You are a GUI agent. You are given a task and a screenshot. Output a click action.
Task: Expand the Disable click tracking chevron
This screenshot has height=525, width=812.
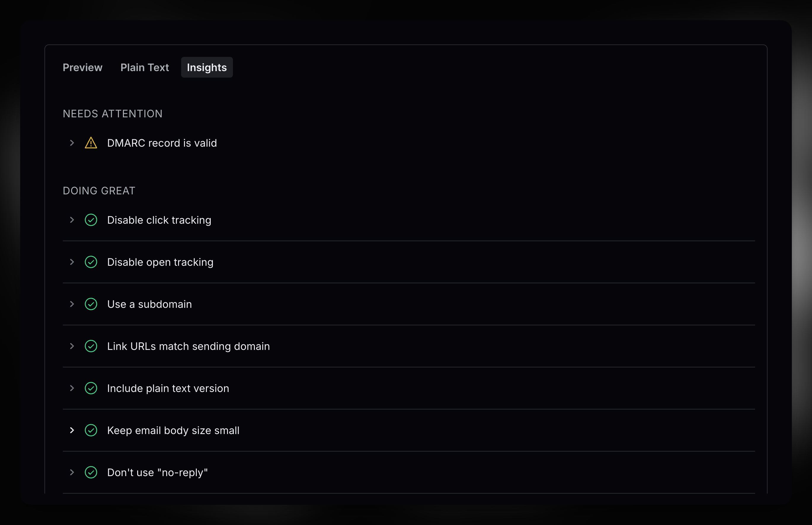tap(72, 220)
